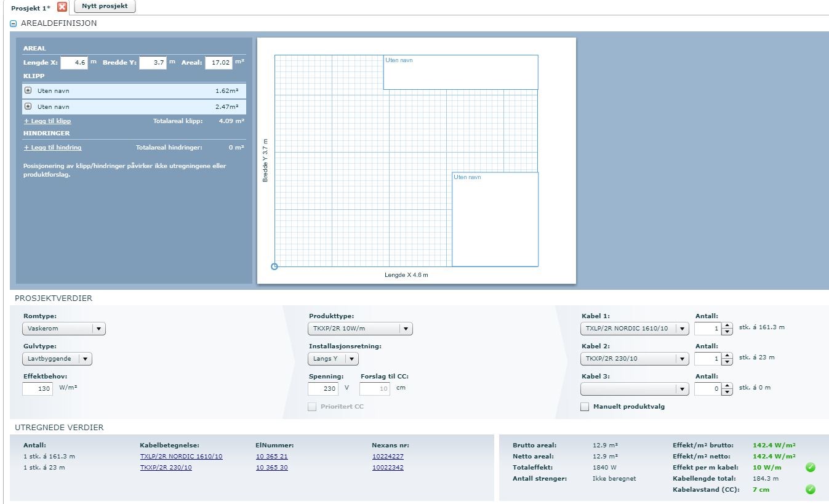
Task: Open the TXLP/2R NORDIC 1610/10 cable link
Action: click(x=181, y=457)
